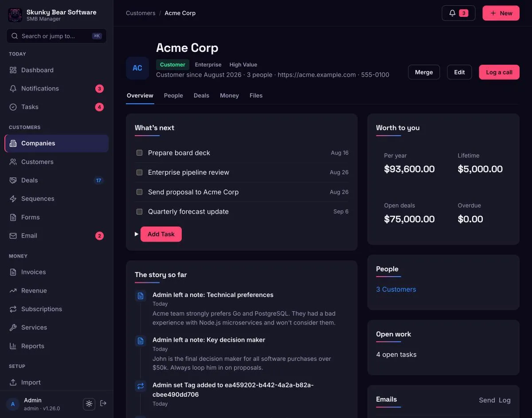Click 'Admin left a note: Technical preferences'
The width and height of the screenshot is (532, 418).
click(x=213, y=295)
